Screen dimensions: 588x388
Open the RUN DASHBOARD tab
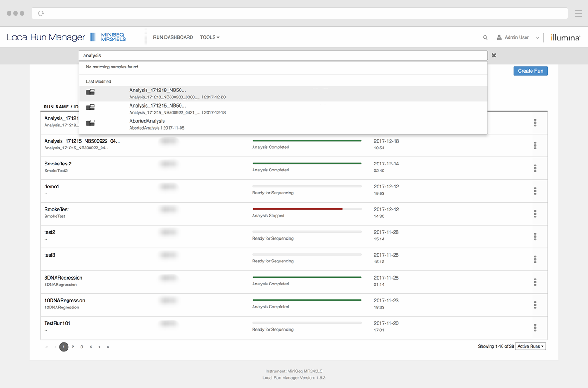click(x=173, y=37)
